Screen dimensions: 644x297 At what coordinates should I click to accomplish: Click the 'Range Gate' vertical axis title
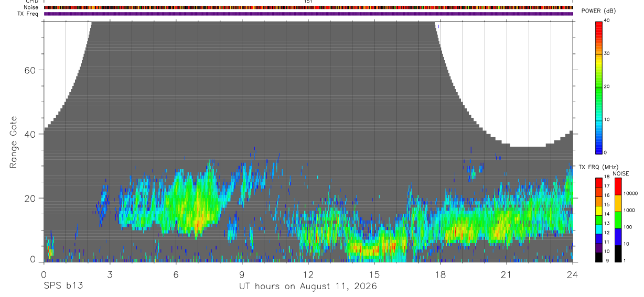pyautogui.click(x=14, y=142)
